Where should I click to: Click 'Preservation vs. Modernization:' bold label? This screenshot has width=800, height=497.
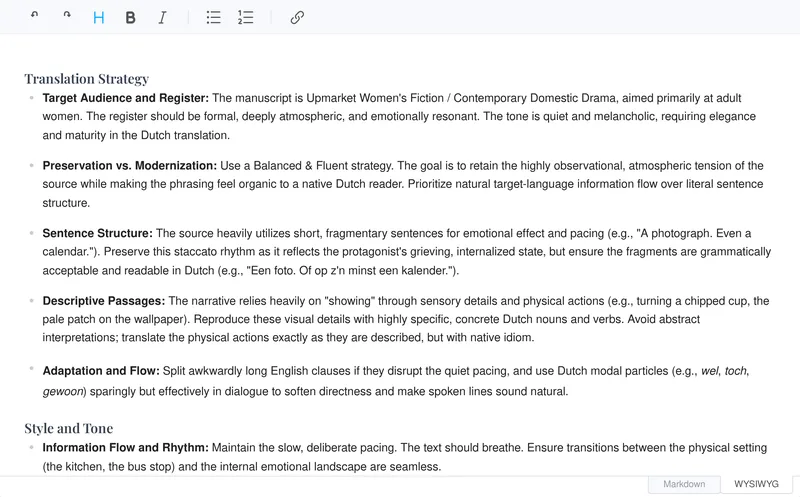tap(130, 166)
